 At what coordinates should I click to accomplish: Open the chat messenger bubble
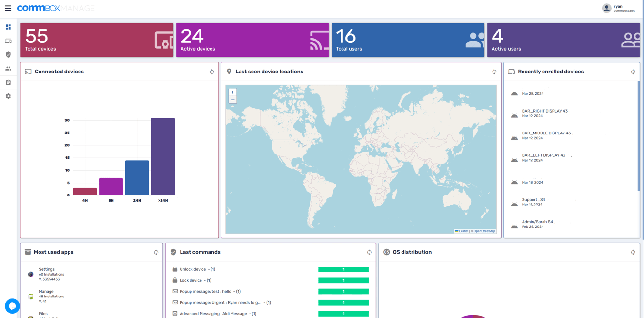tap(12, 306)
